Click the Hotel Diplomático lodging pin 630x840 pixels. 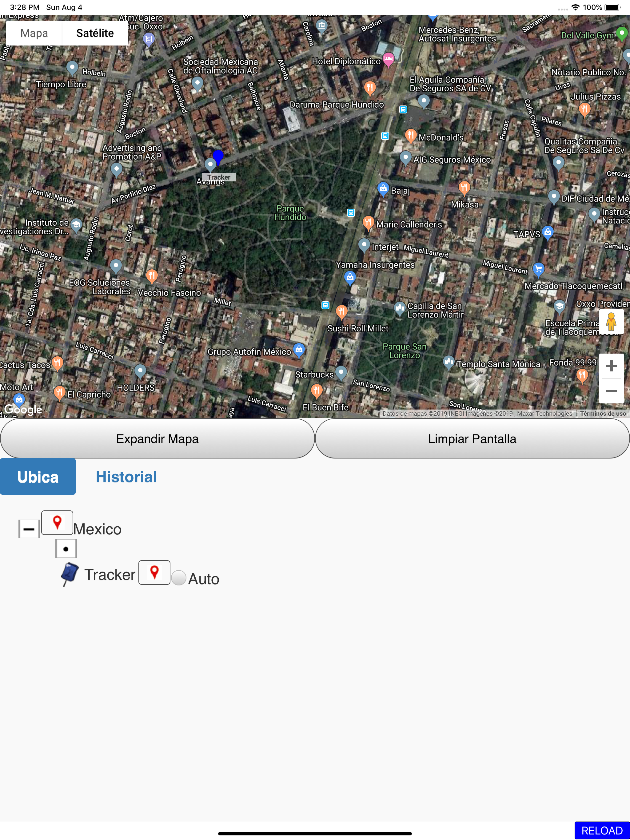tap(388, 60)
